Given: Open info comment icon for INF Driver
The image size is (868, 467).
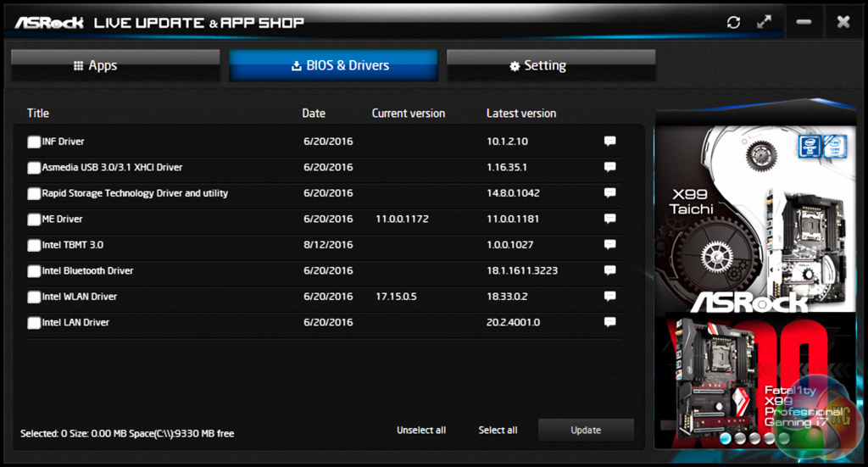Looking at the screenshot, I should pyautogui.click(x=610, y=141).
